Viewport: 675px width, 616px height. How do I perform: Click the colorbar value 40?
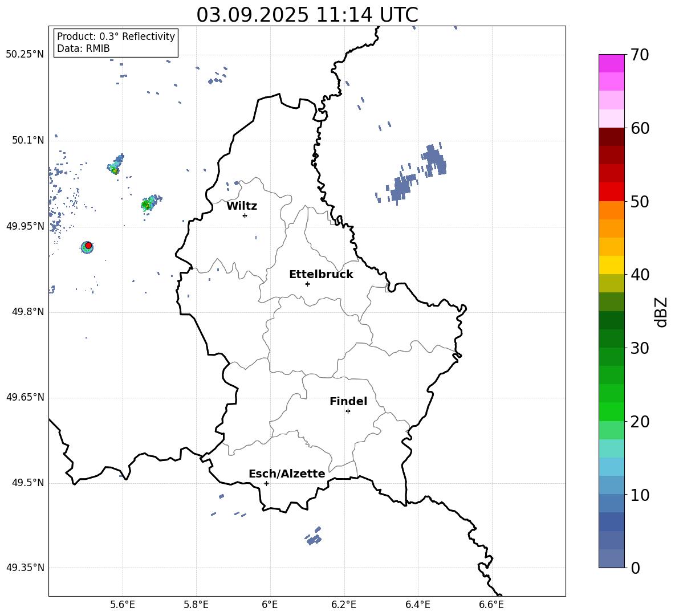(x=640, y=275)
